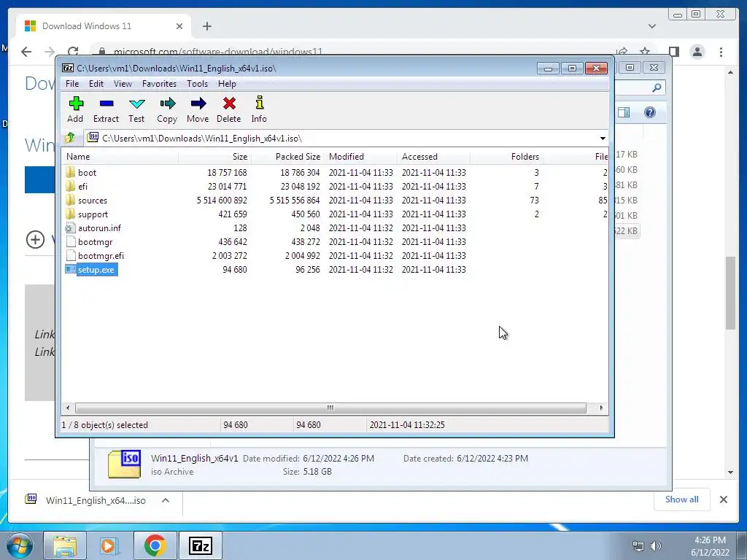Open the address path dropdown arrow
The height and width of the screenshot is (560, 747).
(x=603, y=138)
